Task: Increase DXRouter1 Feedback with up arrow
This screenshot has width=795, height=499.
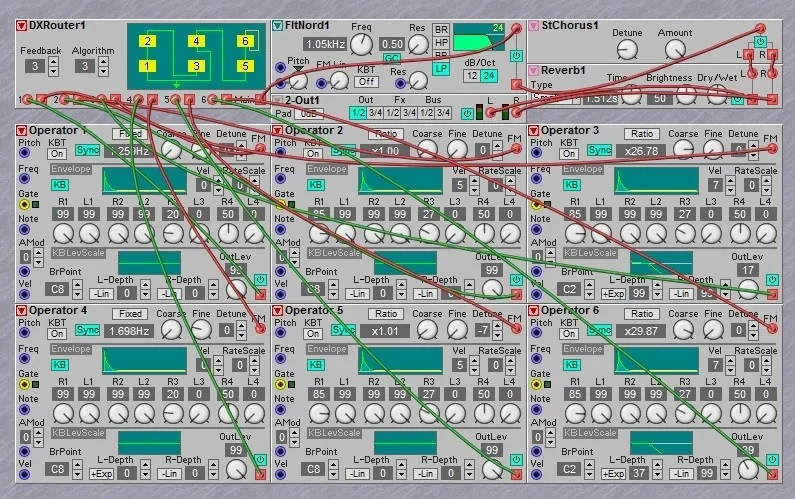Action: click(x=53, y=61)
